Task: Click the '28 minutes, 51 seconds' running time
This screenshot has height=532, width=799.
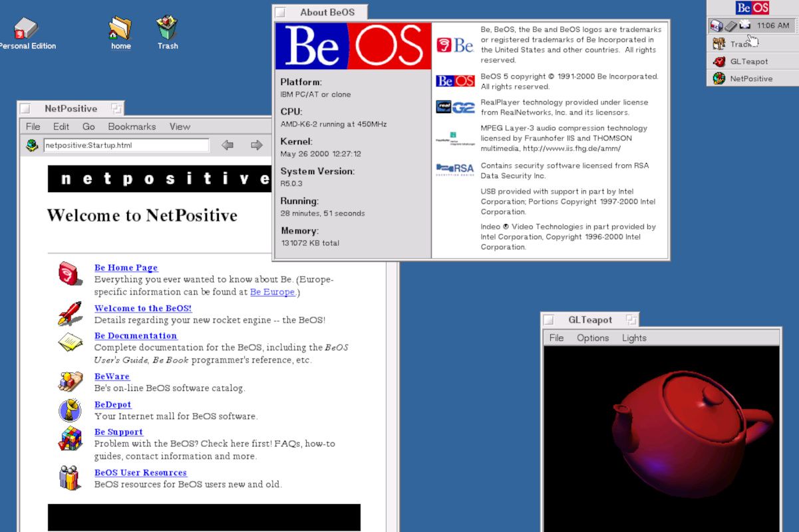Action: (323, 213)
